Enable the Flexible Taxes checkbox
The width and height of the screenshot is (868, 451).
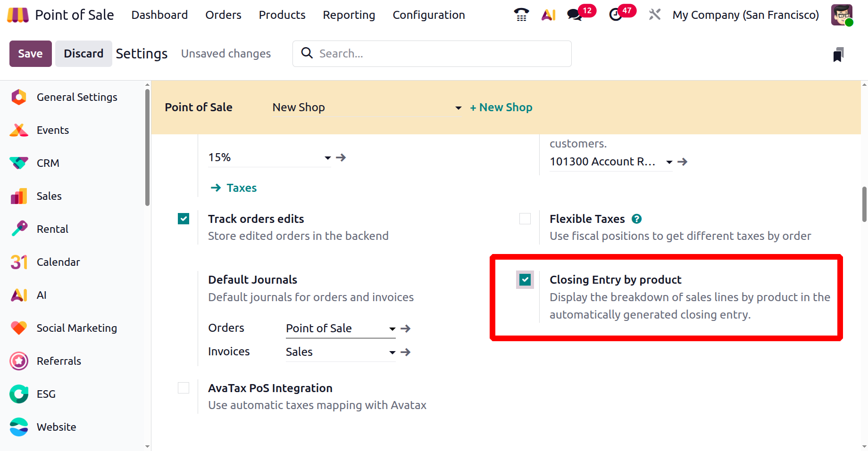[525, 219]
